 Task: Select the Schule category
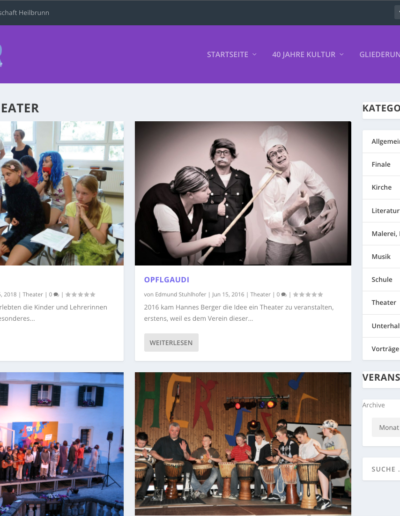(x=381, y=279)
